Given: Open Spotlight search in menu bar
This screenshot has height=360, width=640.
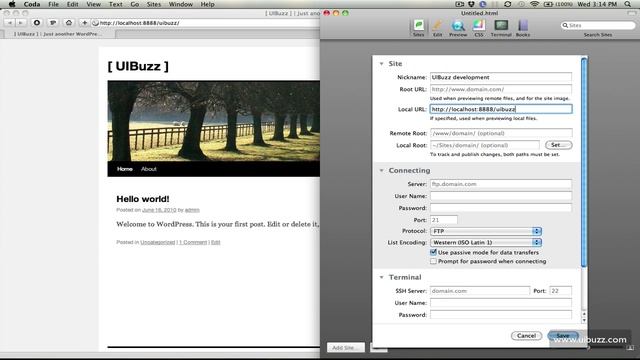Looking at the screenshot, I should (627, 4).
